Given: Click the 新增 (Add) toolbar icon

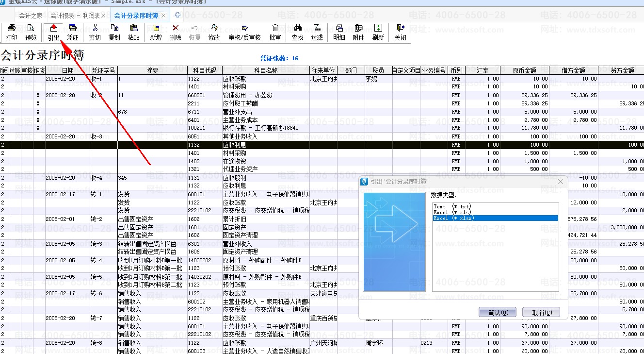Looking at the screenshot, I should (156, 32).
